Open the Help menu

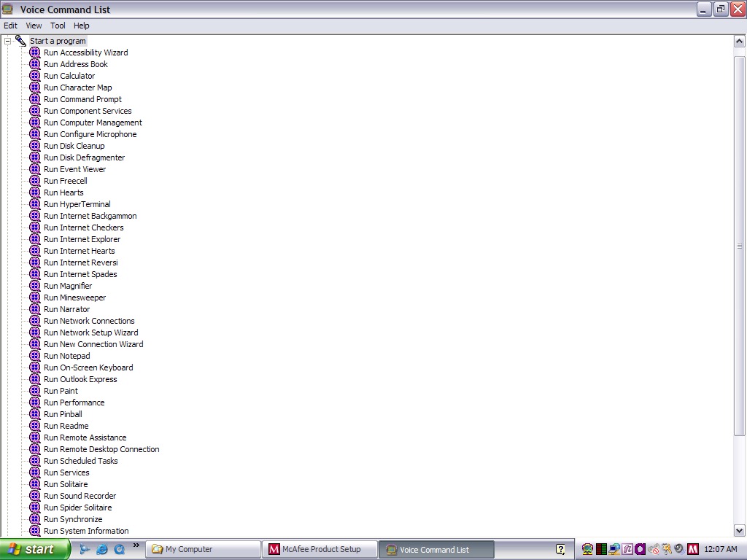point(82,26)
